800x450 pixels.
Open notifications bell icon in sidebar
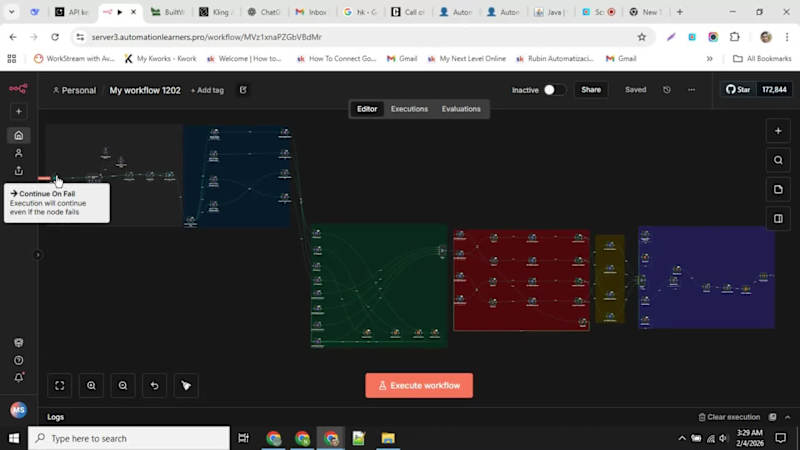(x=19, y=378)
